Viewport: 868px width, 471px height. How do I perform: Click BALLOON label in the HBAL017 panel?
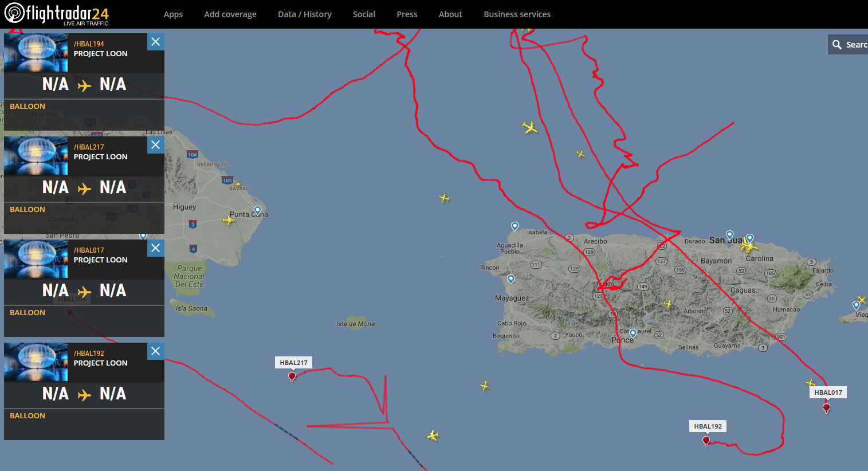[28, 313]
